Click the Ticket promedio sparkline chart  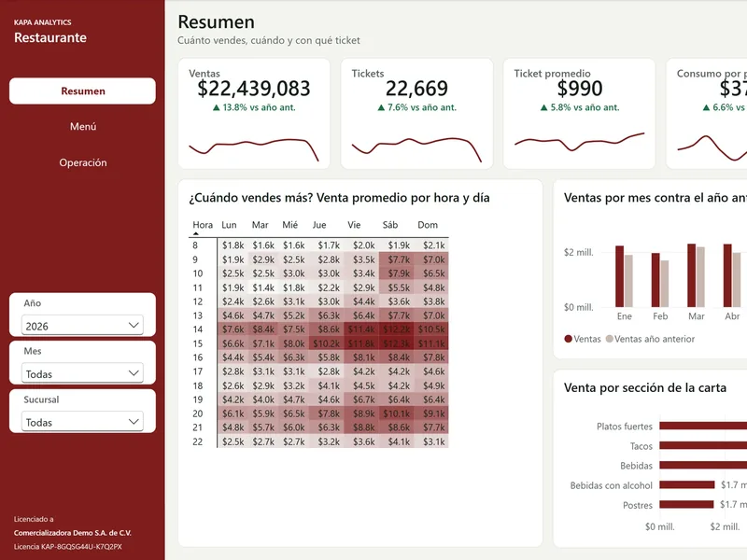580,142
